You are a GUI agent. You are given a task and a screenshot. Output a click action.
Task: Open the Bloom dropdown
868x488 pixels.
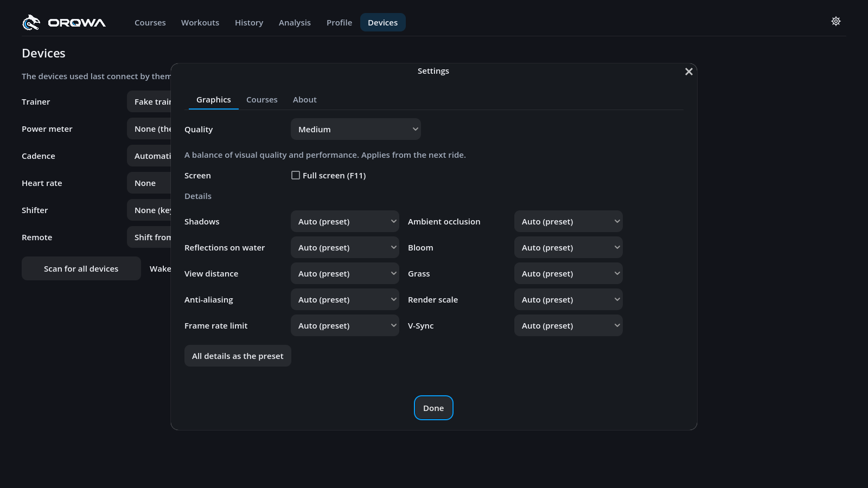click(569, 247)
